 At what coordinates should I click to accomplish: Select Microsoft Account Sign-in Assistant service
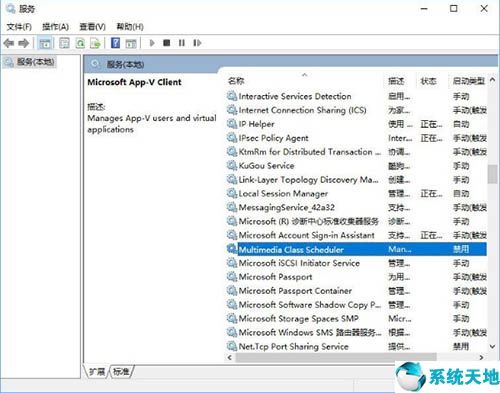tap(356, 235)
